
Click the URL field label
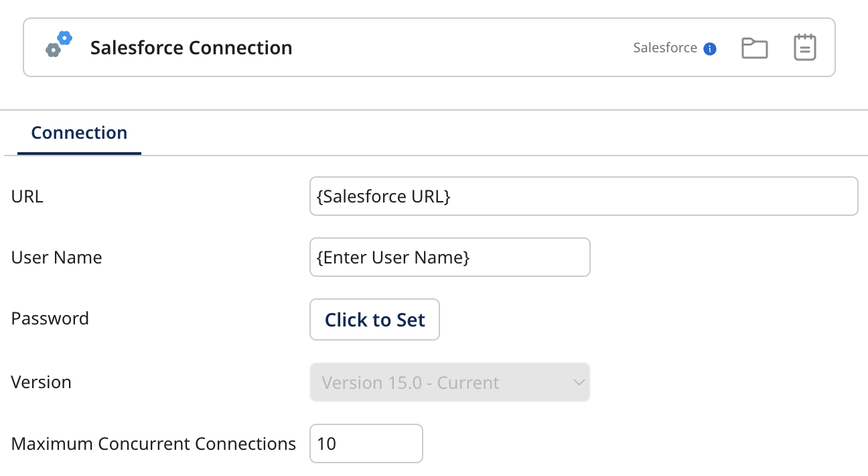click(x=27, y=196)
